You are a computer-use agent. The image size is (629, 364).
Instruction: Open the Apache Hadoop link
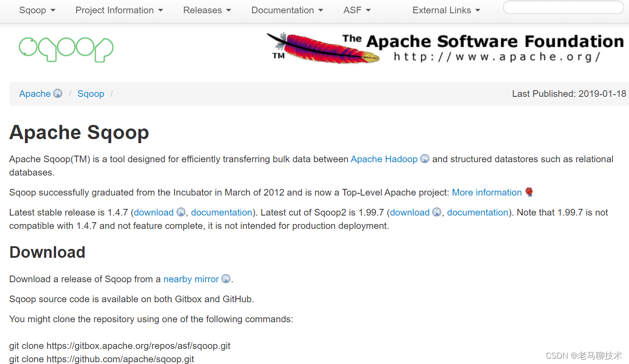(x=384, y=159)
